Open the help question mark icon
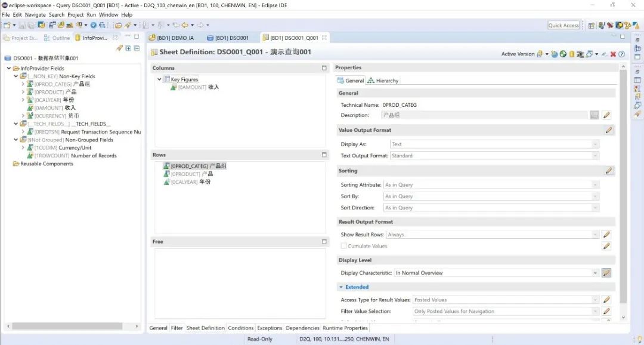 [621, 54]
